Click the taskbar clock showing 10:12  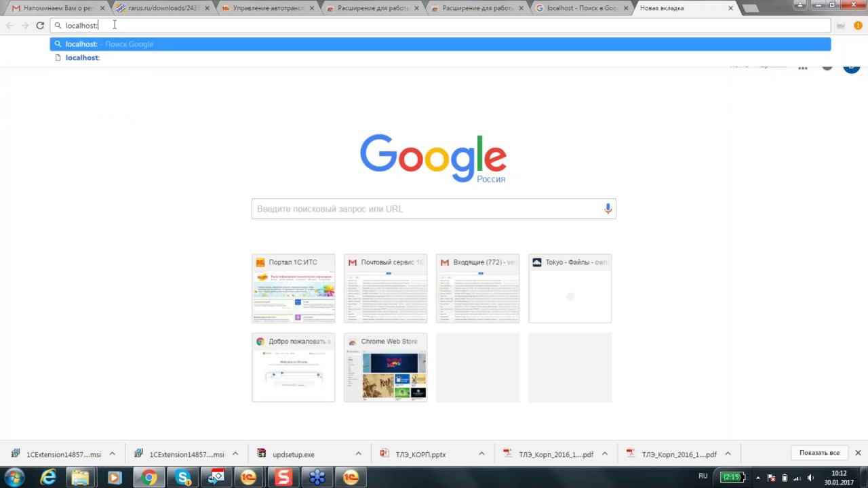click(x=839, y=477)
